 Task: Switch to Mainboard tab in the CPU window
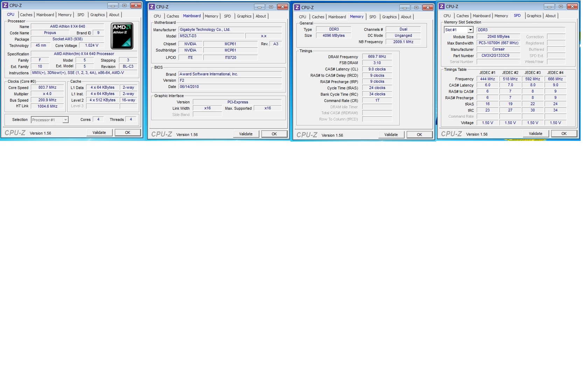pyautogui.click(x=45, y=15)
